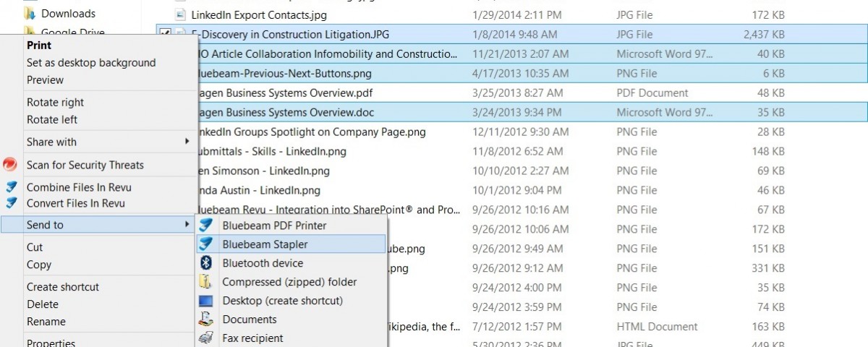Choose Set as desktop background
Image resolution: width=868 pixels, height=347 pixels.
point(91,63)
